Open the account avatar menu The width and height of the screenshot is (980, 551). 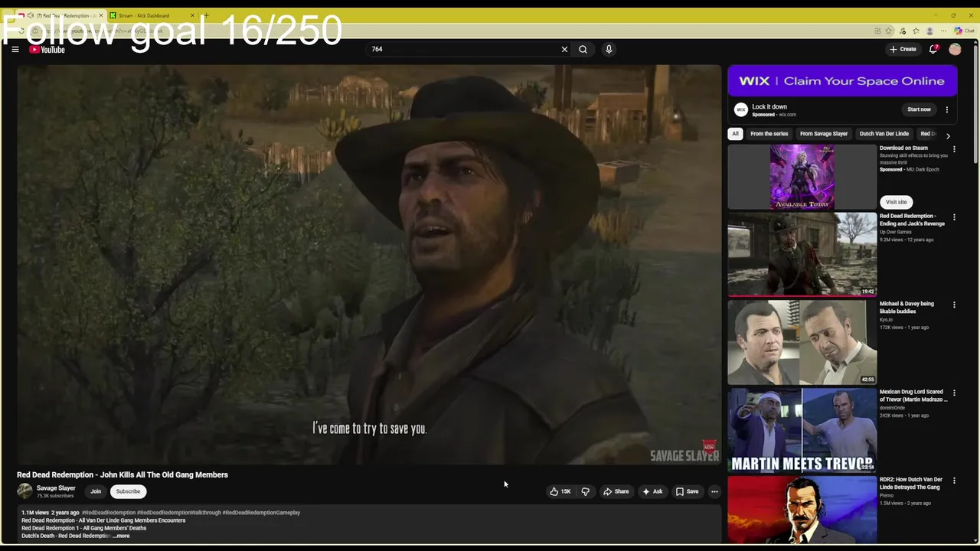coord(955,49)
